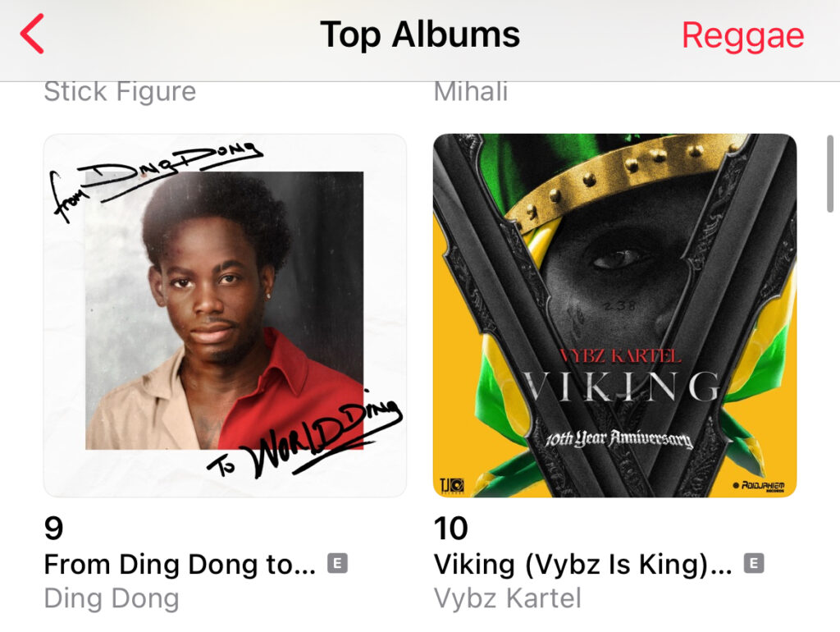The width and height of the screenshot is (840, 632).
Task: Click explicit badge beside Viking title
Action: click(754, 563)
